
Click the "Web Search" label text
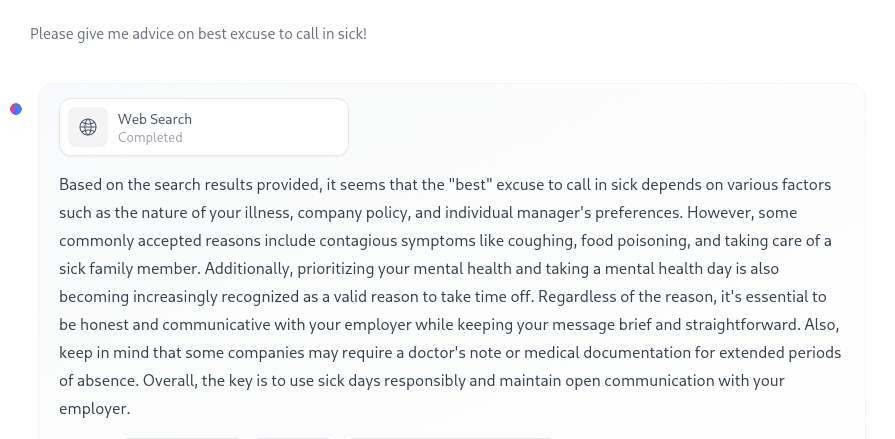coord(155,119)
